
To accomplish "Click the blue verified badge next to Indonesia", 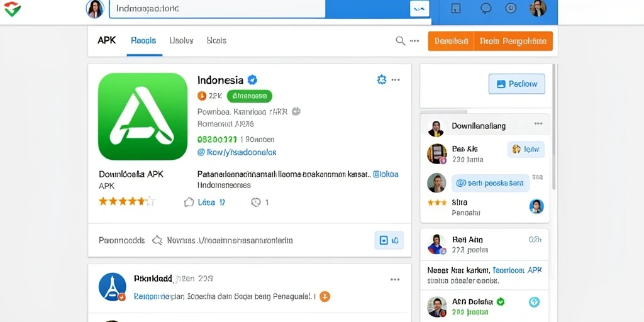I will pyautogui.click(x=252, y=80).
